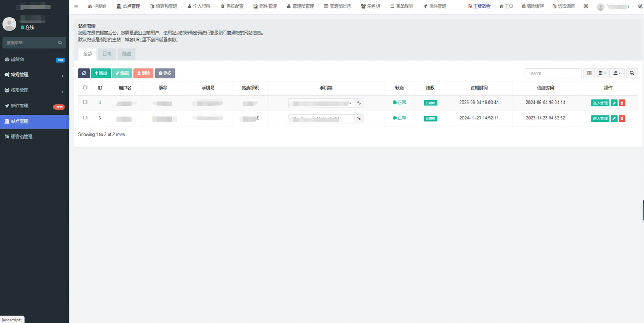The height and width of the screenshot is (323, 644).
Task: Click the link icon beside ID 4's mobile URL
Action: [x=359, y=103]
